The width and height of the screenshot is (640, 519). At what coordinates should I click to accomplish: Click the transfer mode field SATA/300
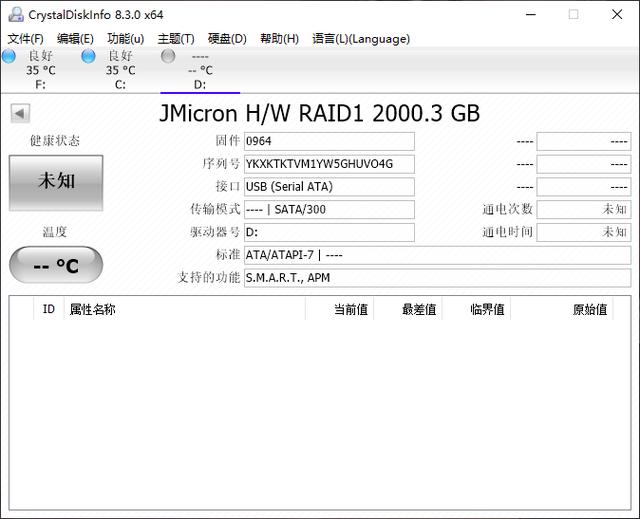pyautogui.click(x=329, y=210)
